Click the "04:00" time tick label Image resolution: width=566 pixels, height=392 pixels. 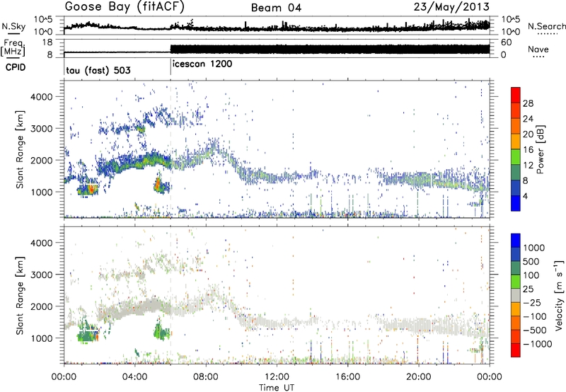point(134,377)
